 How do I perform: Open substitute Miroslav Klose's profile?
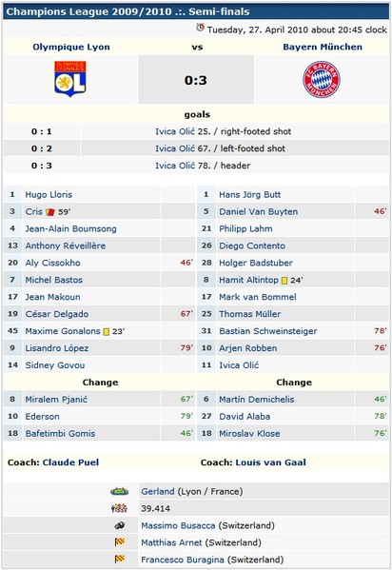click(x=249, y=433)
